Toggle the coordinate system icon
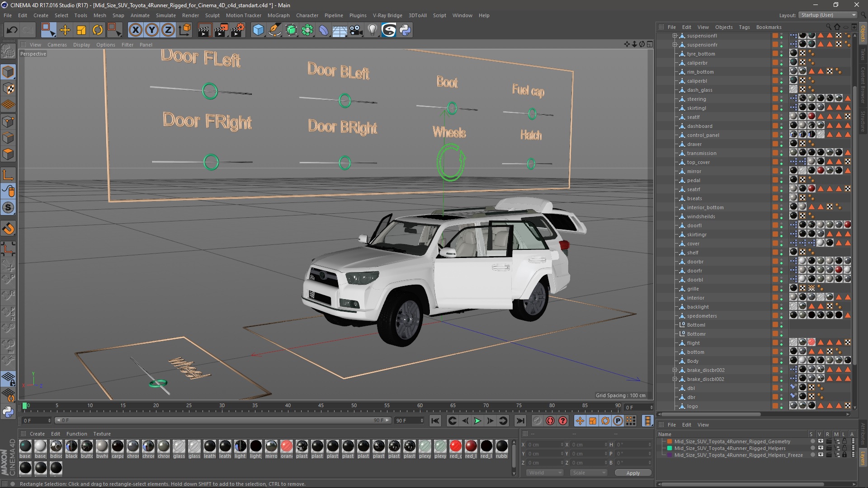This screenshot has width=868, height=488. 185,30
